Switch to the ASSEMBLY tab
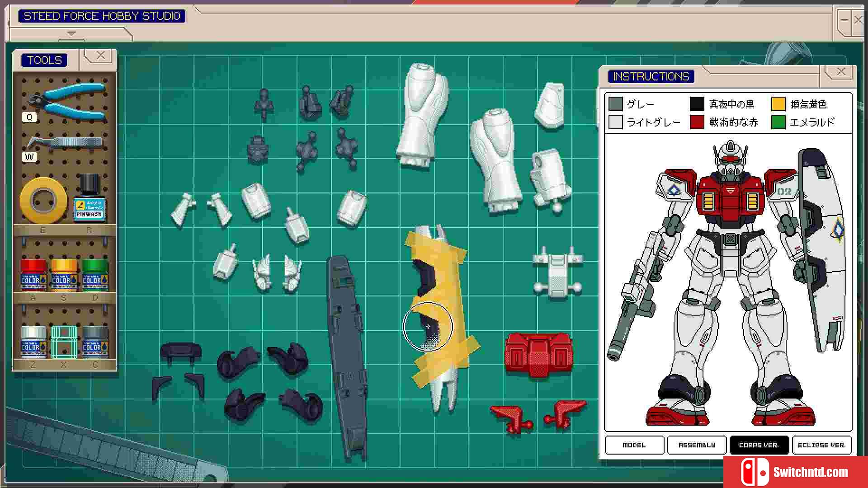 point(697,445)
